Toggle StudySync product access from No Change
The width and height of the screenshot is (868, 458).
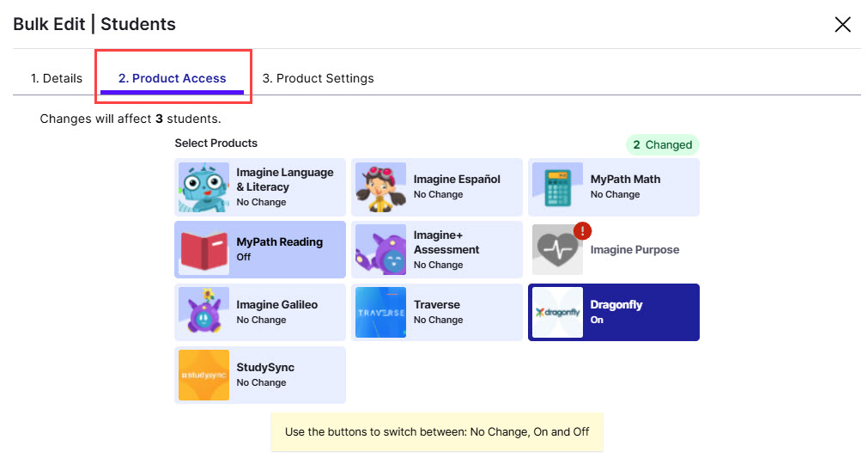coord(288,375)
